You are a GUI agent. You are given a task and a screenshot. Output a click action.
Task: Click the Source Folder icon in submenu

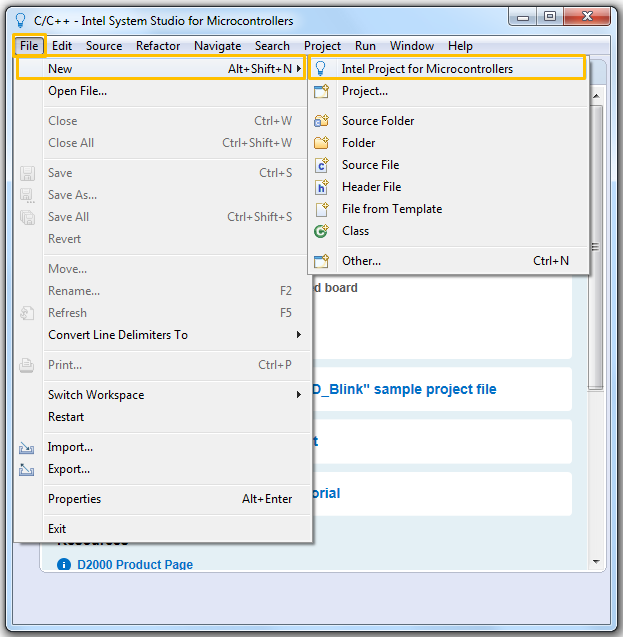click(321, 121)
